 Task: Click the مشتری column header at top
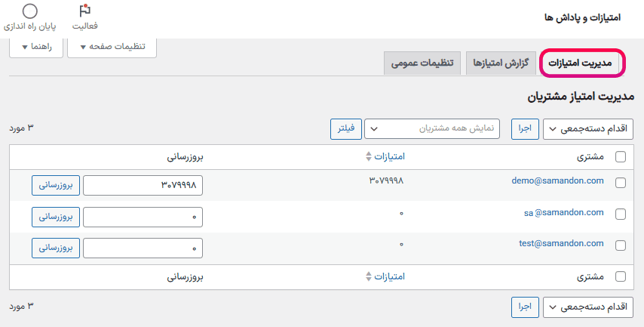coord(590,157)
